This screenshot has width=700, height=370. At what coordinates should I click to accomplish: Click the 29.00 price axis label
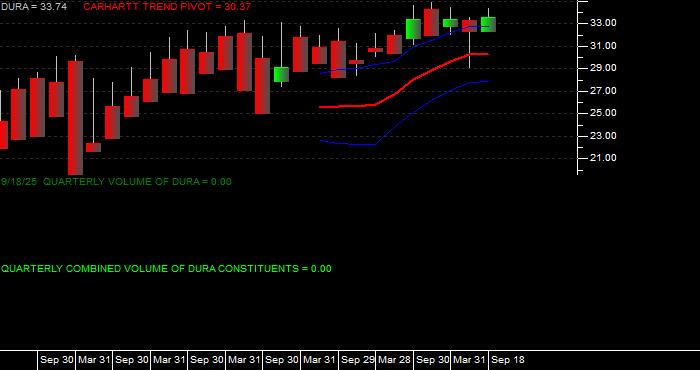(x=604, y=68)
